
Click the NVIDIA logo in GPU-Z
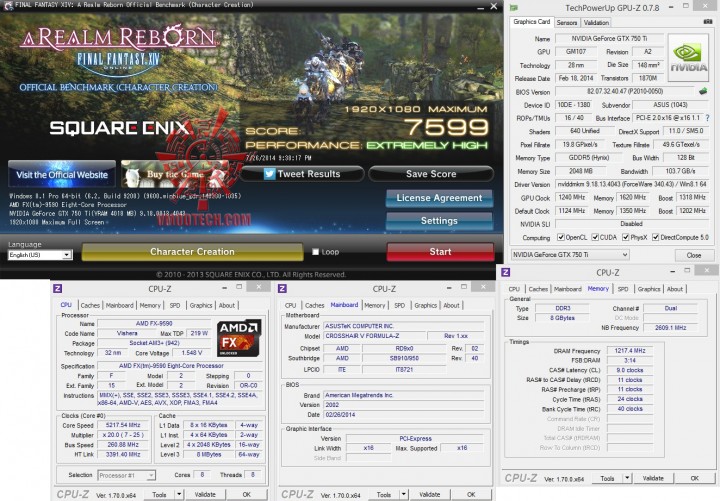coord(689,57)
